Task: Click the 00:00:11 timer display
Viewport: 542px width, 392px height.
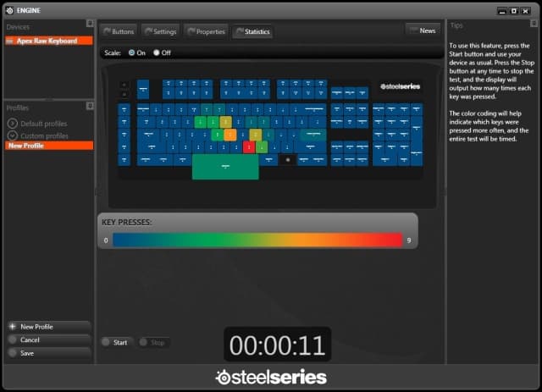Action: coord(277,345)
